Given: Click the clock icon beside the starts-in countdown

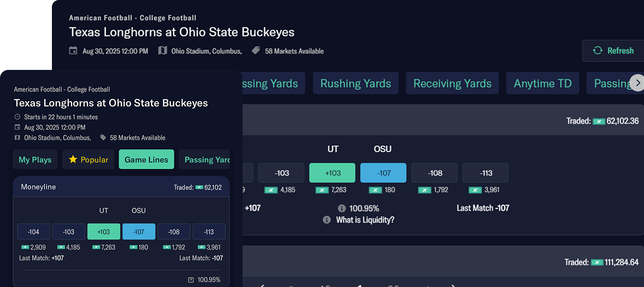Looking at the screenshot, I should pos(17,117).
